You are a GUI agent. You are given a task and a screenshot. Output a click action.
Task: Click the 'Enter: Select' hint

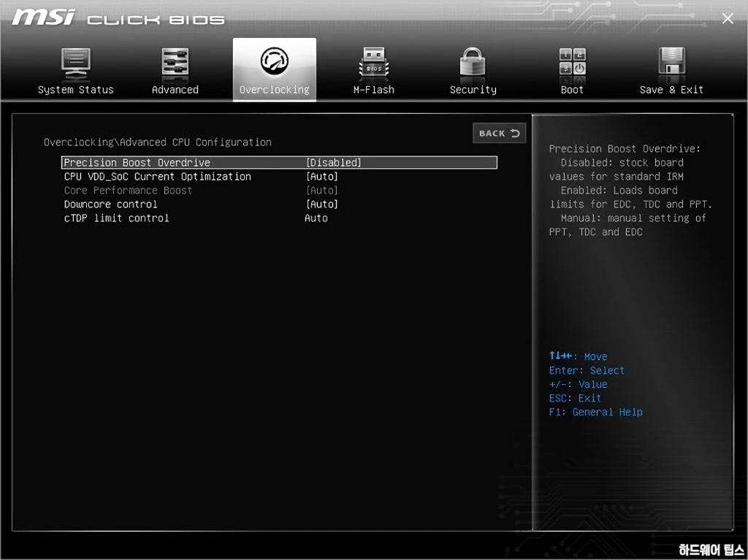point(587,371)
